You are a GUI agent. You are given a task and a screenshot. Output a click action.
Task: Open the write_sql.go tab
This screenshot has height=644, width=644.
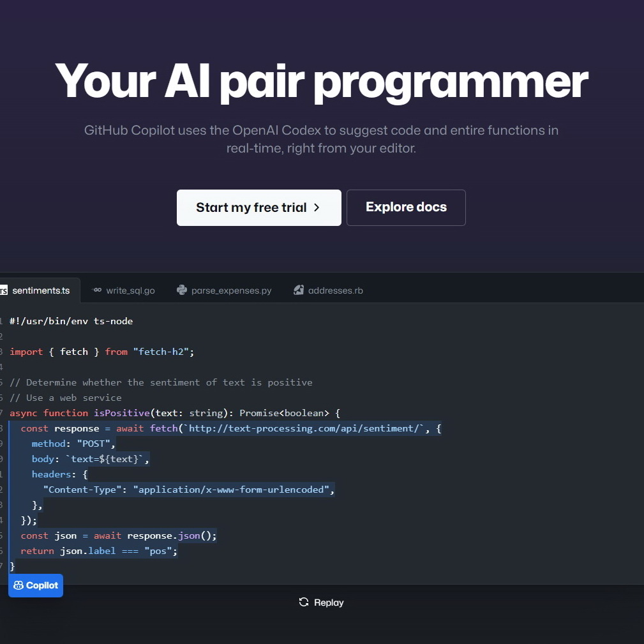123,290
